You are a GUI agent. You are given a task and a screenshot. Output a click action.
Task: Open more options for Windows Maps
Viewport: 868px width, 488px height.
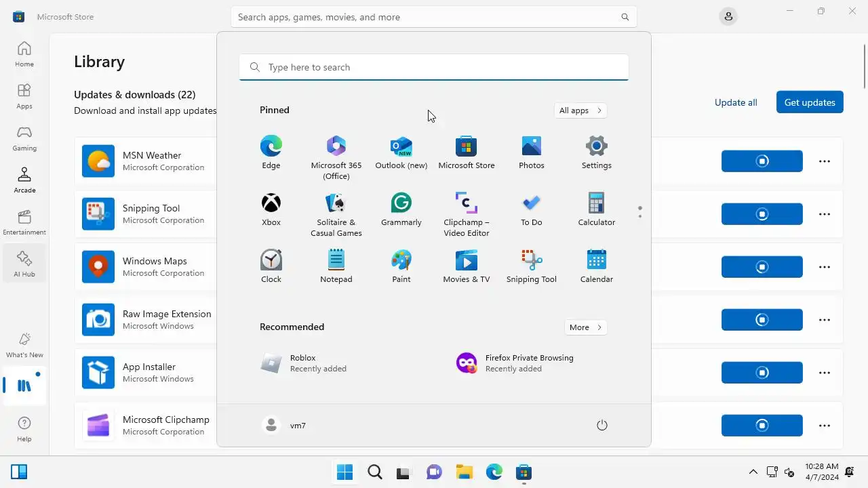(x=825, y=267)
